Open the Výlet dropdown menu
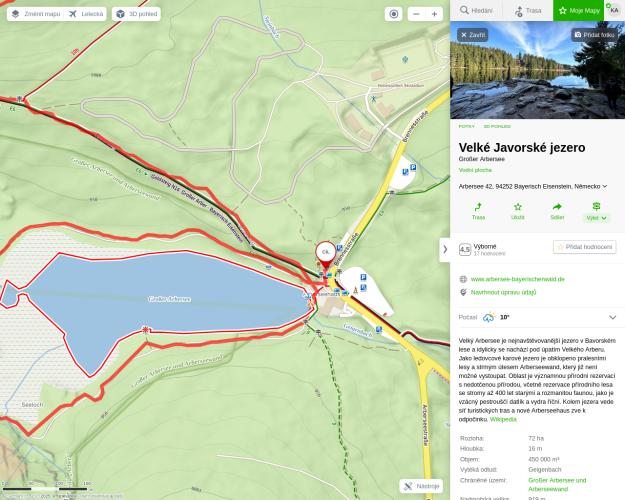This screenshot has width=625, height=500. coord(596,211)
